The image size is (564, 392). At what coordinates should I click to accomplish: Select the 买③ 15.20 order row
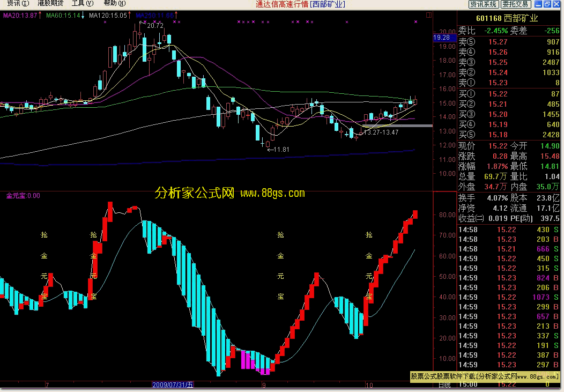click(509, 114)
